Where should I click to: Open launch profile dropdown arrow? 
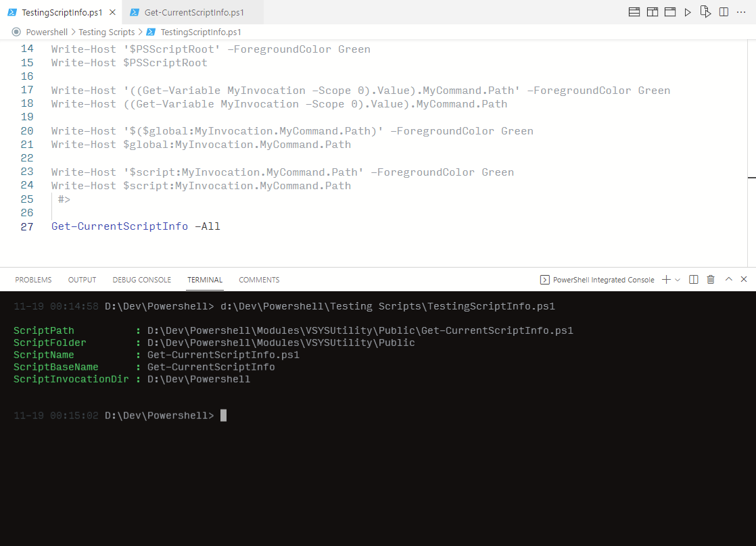678,280
